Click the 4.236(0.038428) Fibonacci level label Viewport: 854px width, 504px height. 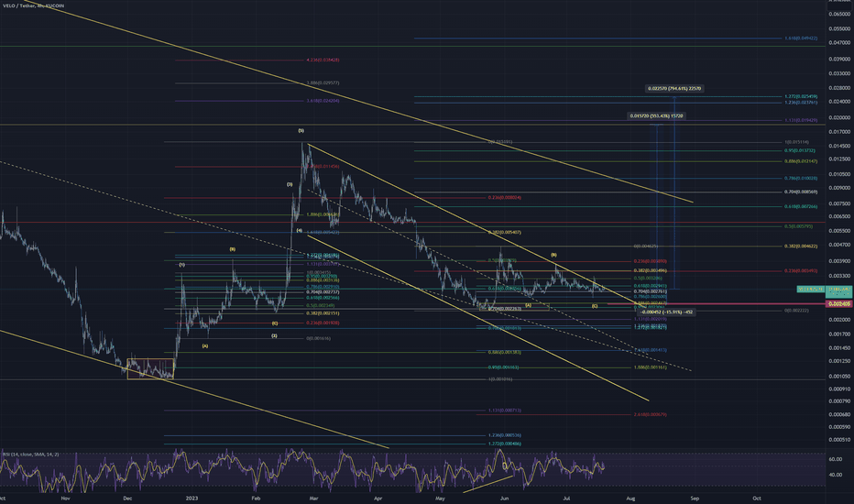click(323, 60)
